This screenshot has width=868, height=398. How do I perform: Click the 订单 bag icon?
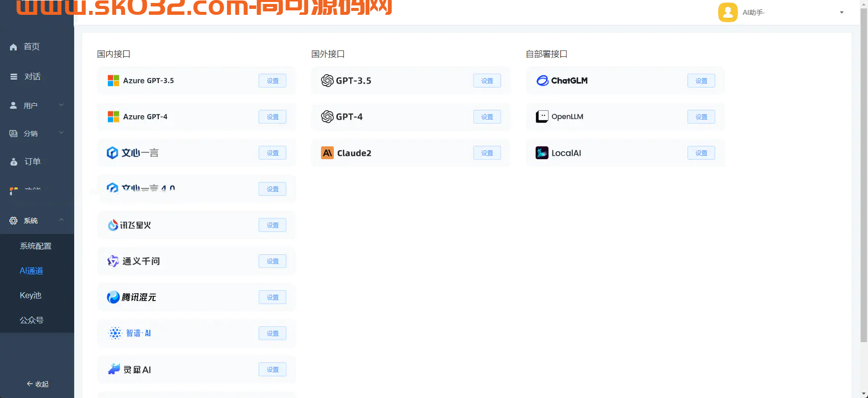click(x=14, y=162)
